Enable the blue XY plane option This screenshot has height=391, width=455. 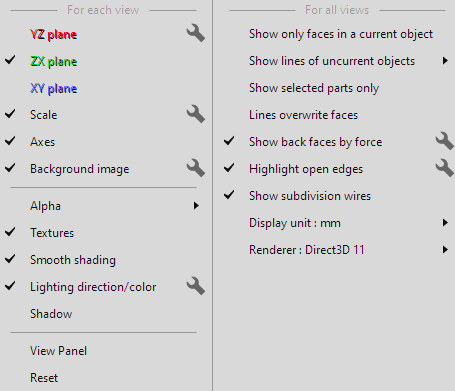(53, 88)
